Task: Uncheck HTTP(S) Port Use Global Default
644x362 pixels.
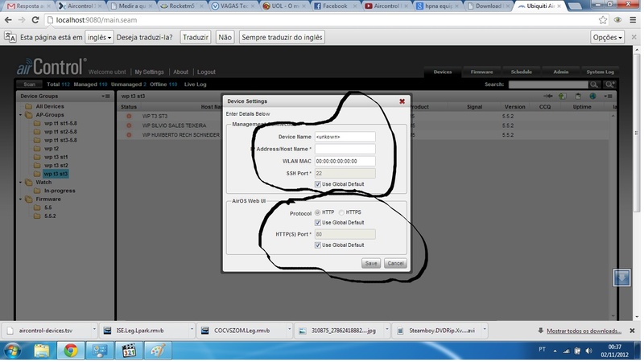Action: point(319,246)
